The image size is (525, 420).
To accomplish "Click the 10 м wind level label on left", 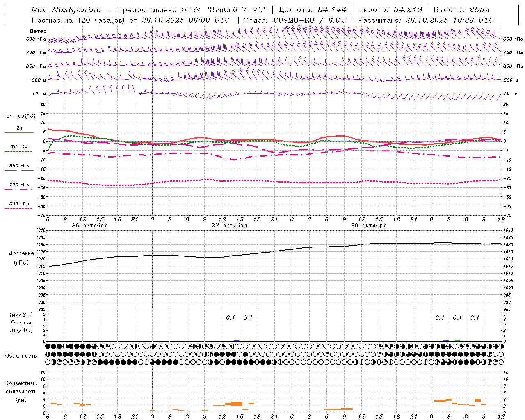I will [x=39, y=94].
